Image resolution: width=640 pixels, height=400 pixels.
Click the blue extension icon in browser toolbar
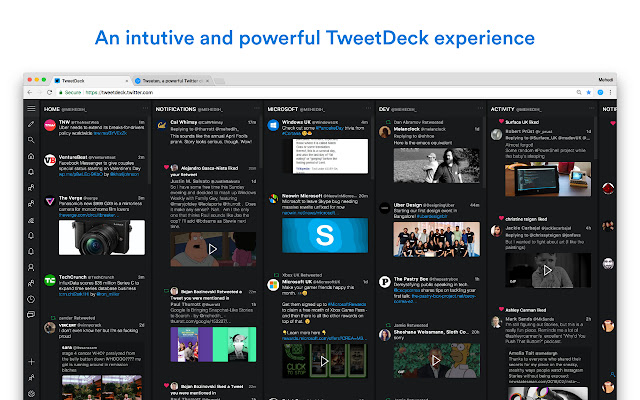(600, 92)
